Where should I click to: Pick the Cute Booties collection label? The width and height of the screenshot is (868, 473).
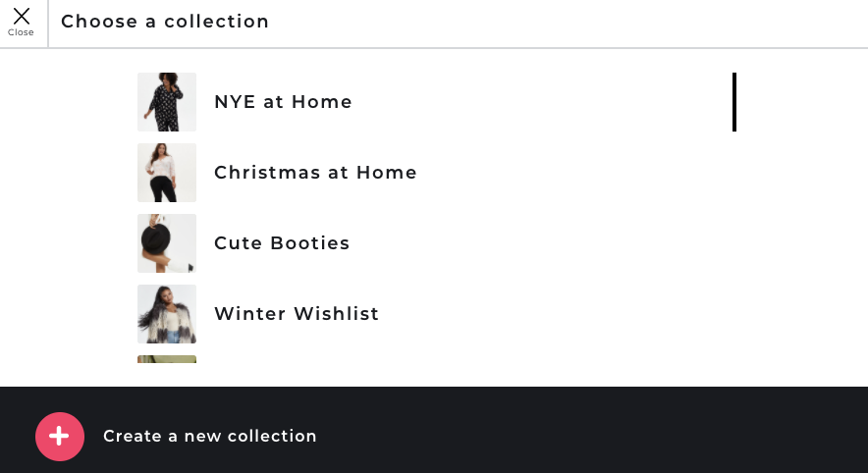(x=282, y=243)
